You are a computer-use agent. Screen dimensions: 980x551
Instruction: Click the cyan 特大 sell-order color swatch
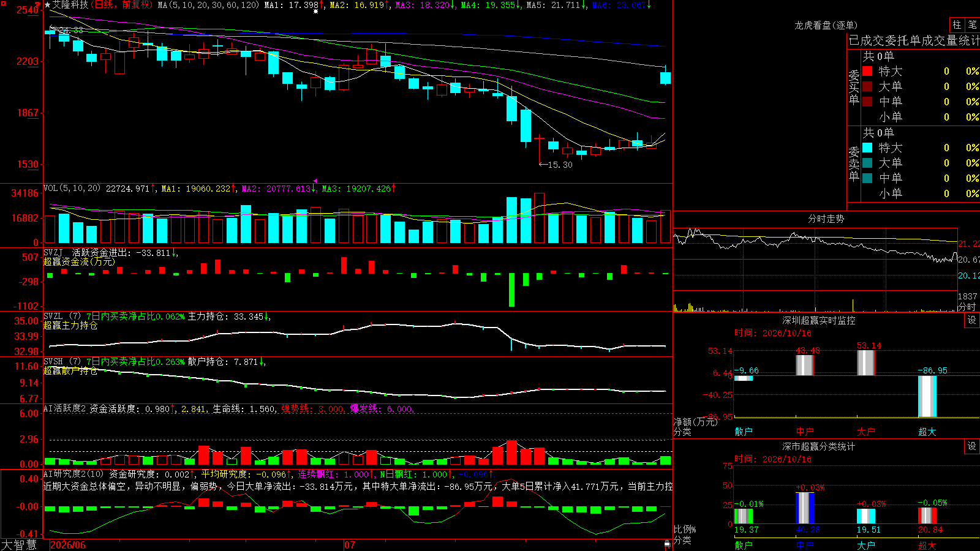(x=867, y=148)
